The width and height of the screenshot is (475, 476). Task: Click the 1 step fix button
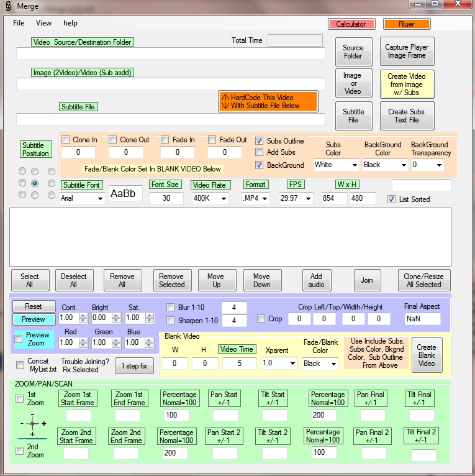134,366
